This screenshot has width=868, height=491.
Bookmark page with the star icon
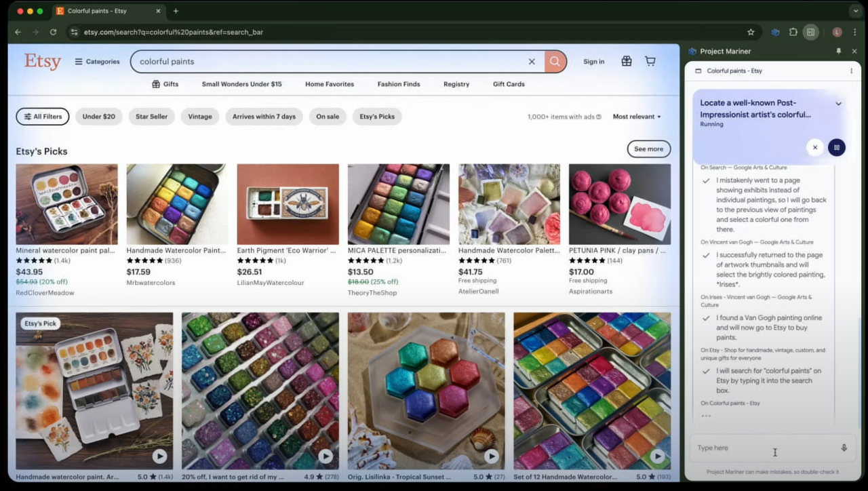[751, 32]
